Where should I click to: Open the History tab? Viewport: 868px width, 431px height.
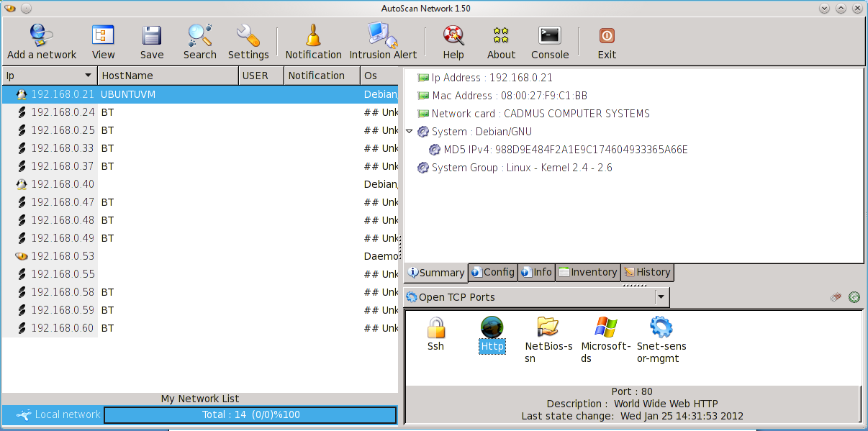[x=647, y=272]
